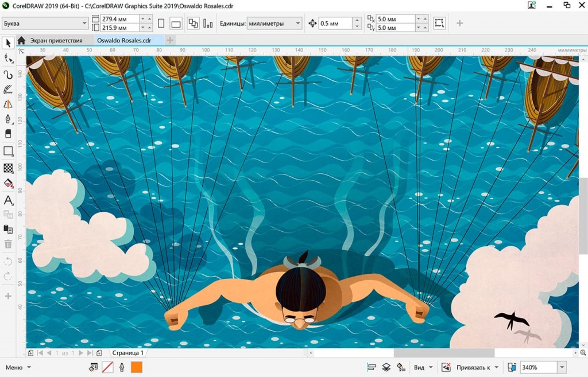This screenshot has width=588, height=377.
Task: Apply page size to all pages icon
Action: 193,23
